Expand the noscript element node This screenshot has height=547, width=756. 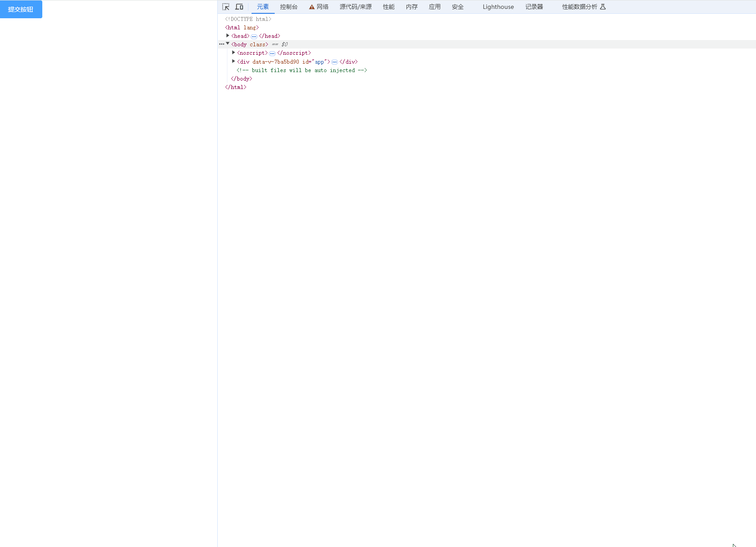tap(233, 53)
